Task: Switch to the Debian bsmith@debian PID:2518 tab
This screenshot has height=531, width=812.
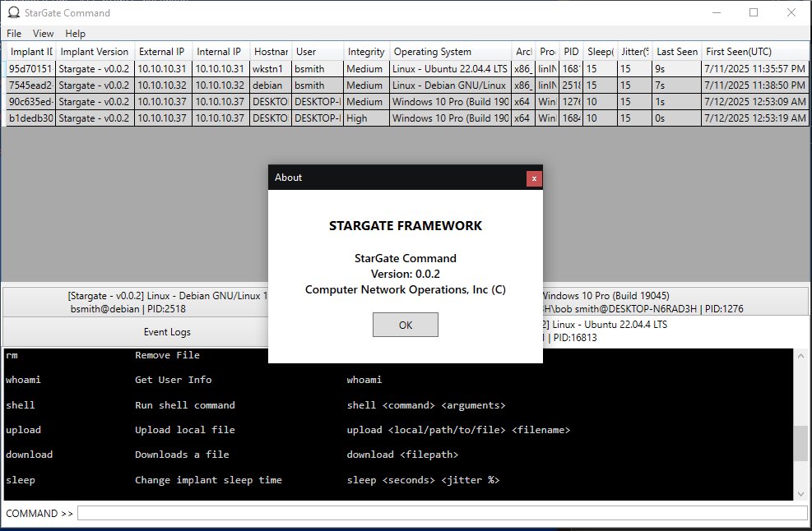Action: 136,302
